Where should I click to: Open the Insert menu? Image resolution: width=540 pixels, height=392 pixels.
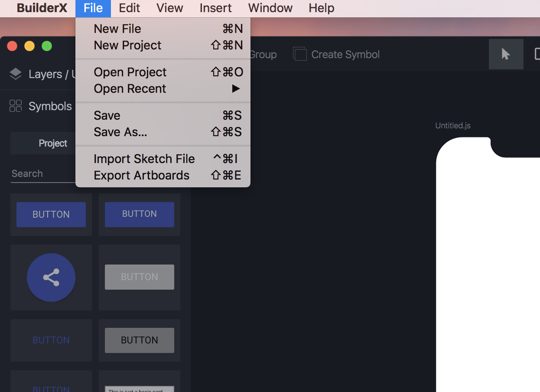[x=215, y=8]
